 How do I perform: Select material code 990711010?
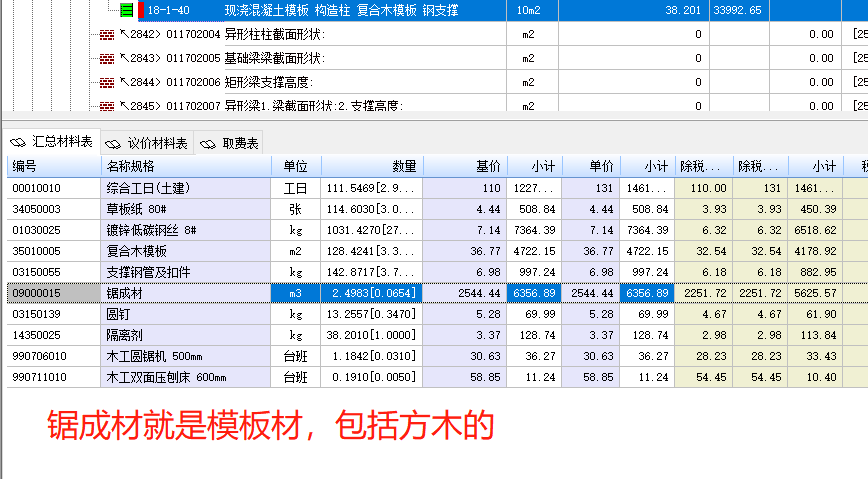pos(54,378)
